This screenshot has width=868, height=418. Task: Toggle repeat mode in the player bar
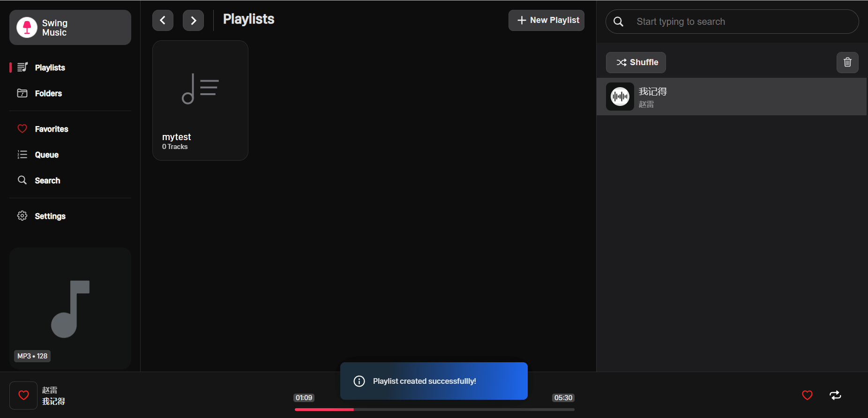coord(835,395)
